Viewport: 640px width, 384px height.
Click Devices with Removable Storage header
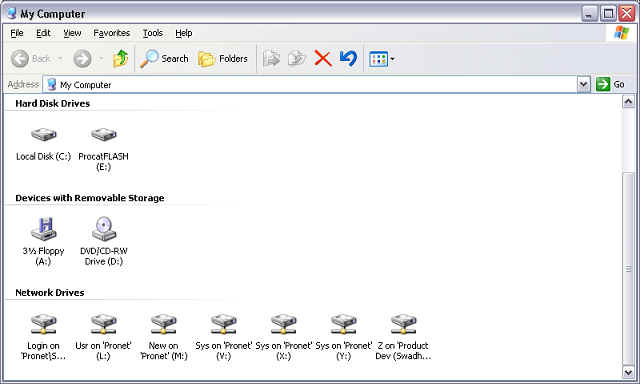pyautogui.click(x=90, y=198)
